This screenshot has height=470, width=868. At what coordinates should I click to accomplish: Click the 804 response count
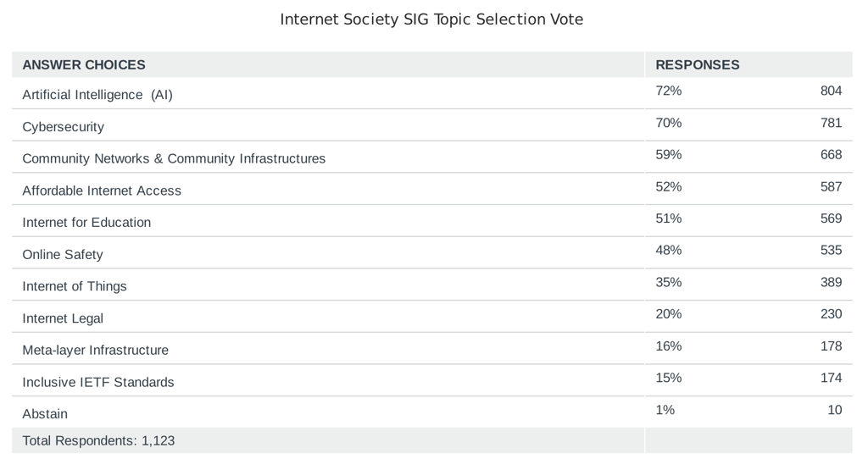click(831, 91)
